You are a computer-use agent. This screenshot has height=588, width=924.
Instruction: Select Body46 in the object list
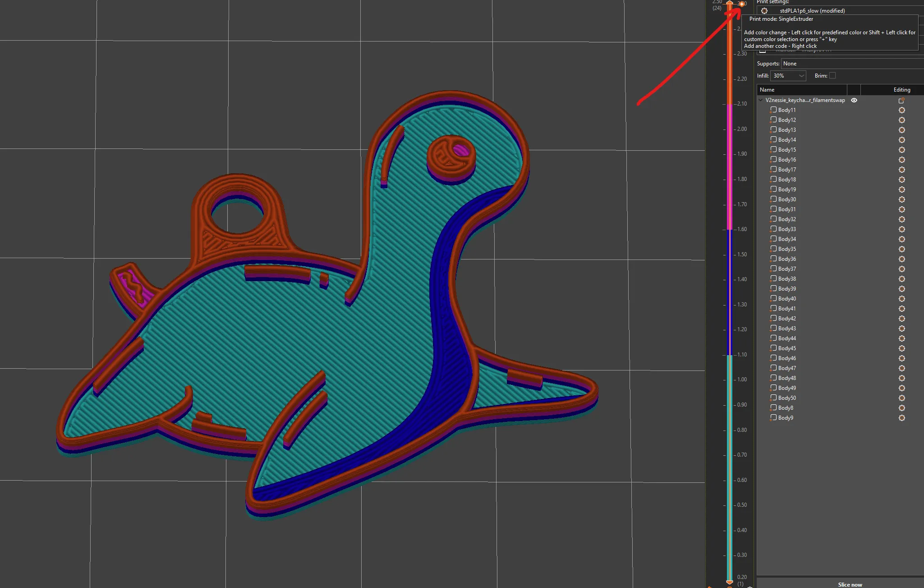click(x=787, y=358)
